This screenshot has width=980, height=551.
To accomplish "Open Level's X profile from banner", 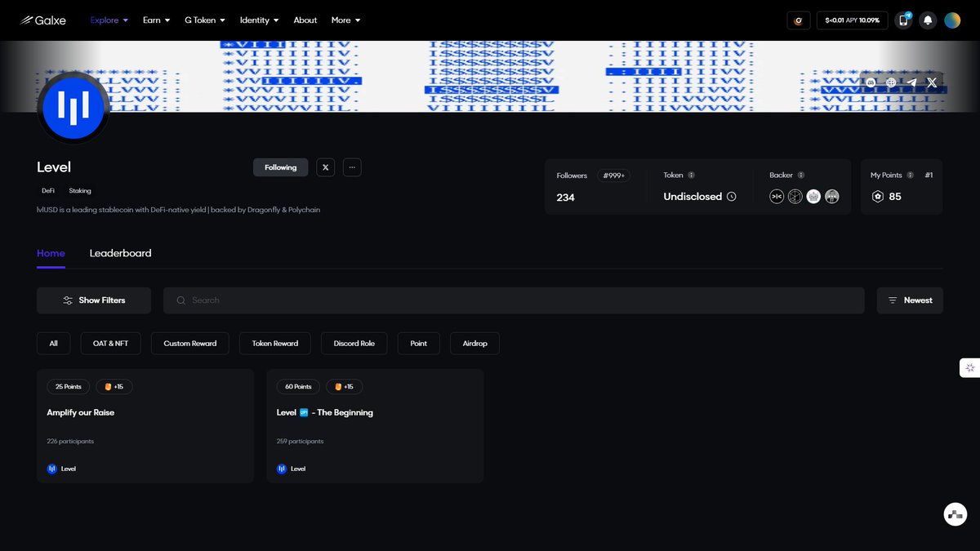I will (x=932, y=82).
